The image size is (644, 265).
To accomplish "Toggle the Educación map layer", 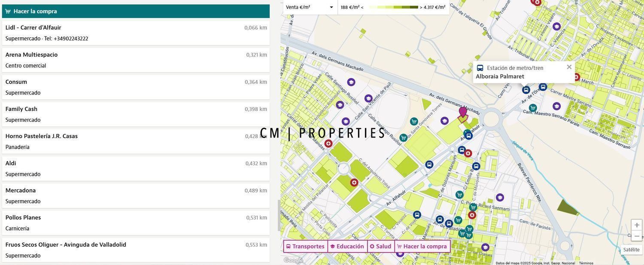I will (347, 247).
